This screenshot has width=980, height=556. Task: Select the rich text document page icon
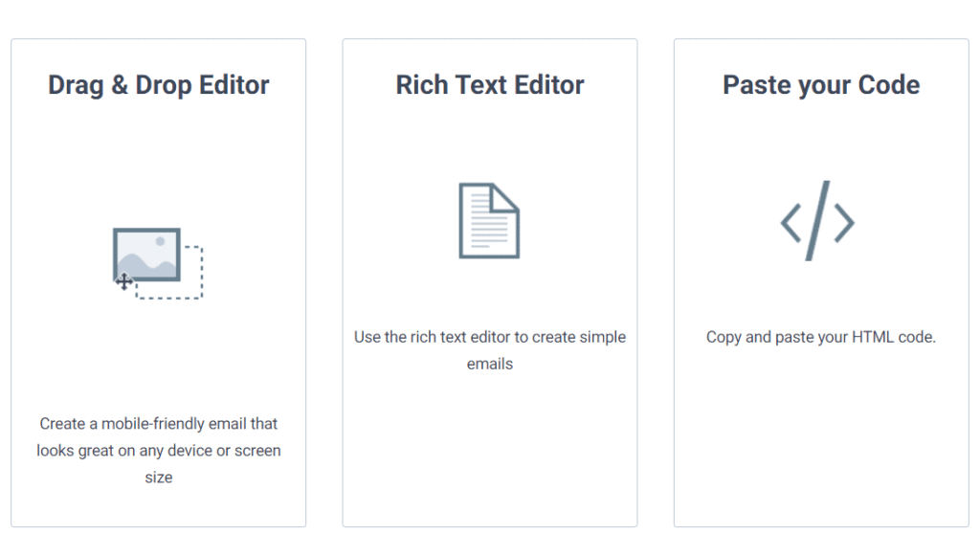[489, 220]
